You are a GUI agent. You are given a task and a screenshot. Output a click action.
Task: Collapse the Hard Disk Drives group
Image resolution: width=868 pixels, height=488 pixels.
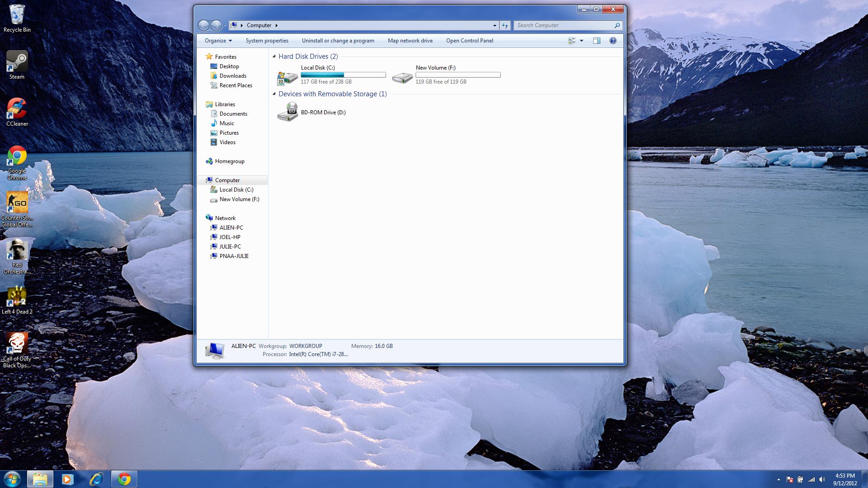pos(274,56)
